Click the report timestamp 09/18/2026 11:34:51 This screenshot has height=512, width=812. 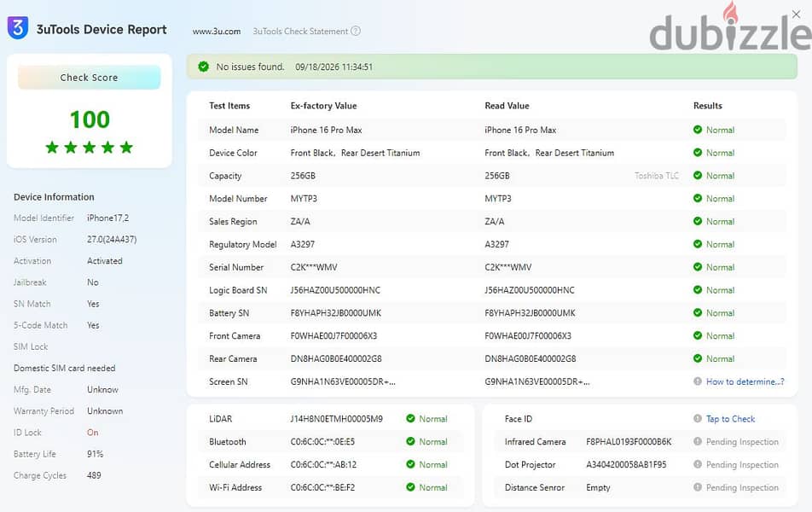(333, 67)
